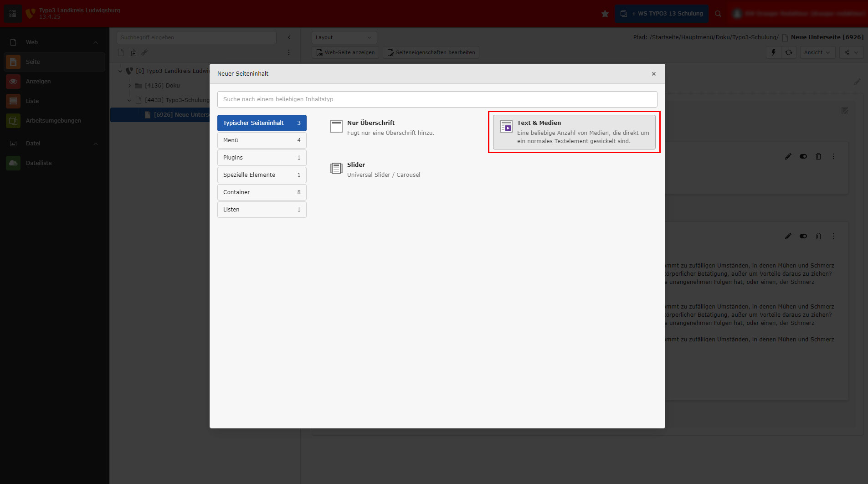This screenshot has width=868, height=484.
Task: Click the bookmark star icon
Action: (x=605, y=14)
